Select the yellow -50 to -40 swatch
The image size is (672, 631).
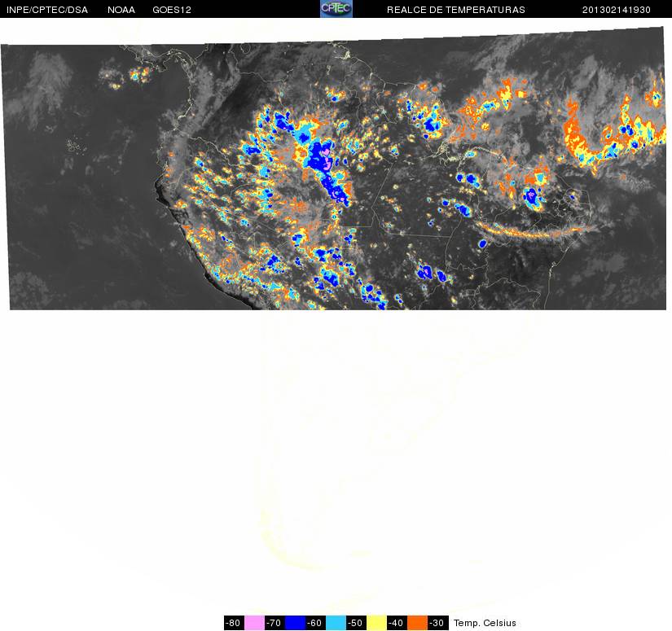pos(376,622)
